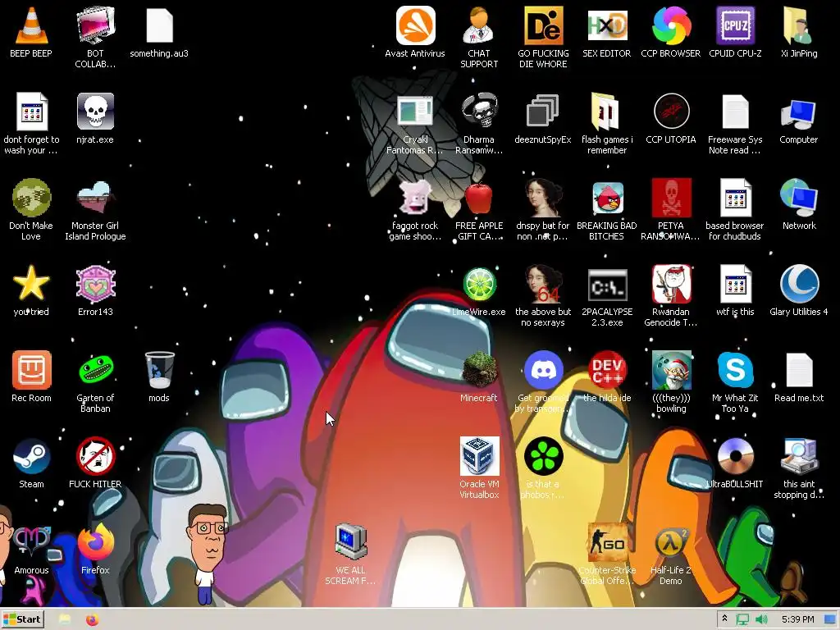Click the show desktop tray button
The width and height of the screenshot is (840, 630).
[x=830, y=620]
